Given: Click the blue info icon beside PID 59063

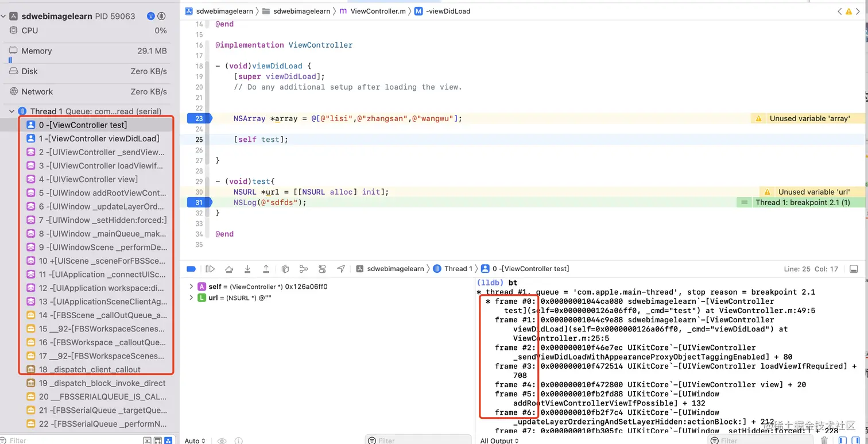Looking at the screenshot, I should (x=151, y=16).
